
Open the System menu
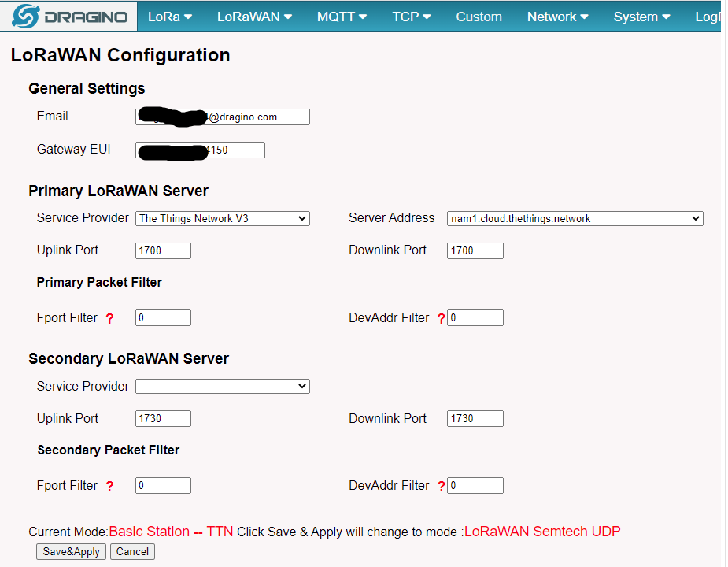(x=641, y=17)
